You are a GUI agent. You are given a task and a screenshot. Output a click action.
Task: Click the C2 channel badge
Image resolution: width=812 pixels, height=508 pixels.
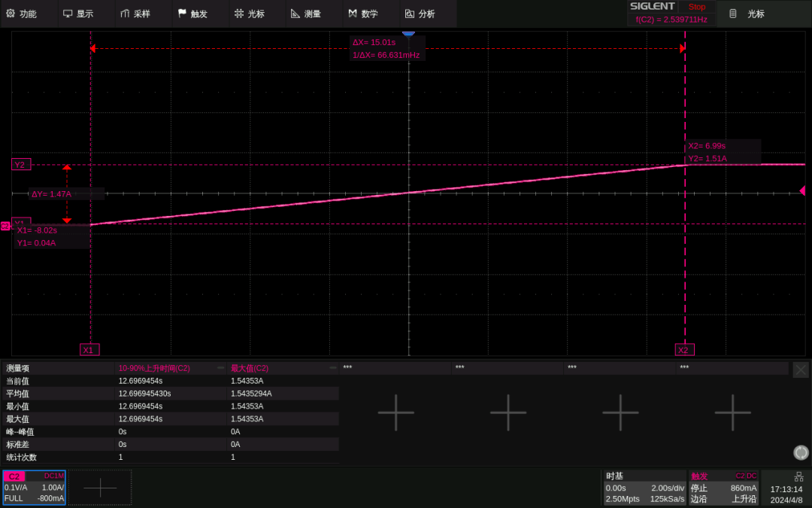[x=14, y=476]
